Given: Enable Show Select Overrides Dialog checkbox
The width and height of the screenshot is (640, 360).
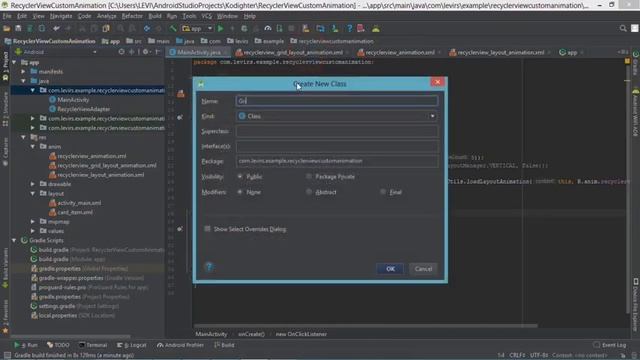Looking at the screenshot, I should click(207, 229).
